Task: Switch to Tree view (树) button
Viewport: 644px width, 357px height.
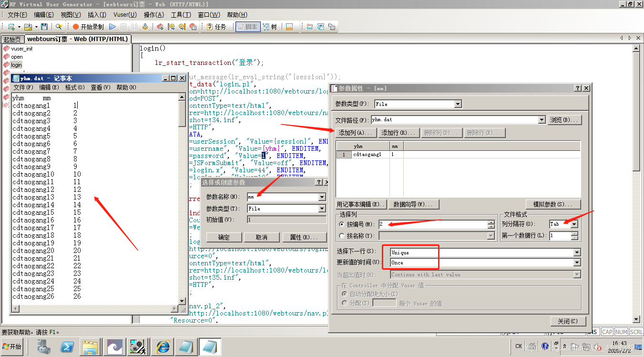Action: [270, 27]
